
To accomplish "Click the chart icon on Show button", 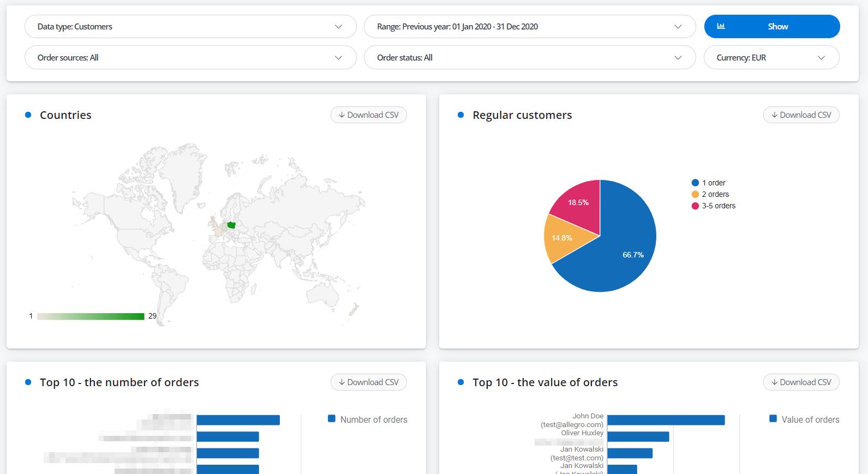I will [721, 26].
